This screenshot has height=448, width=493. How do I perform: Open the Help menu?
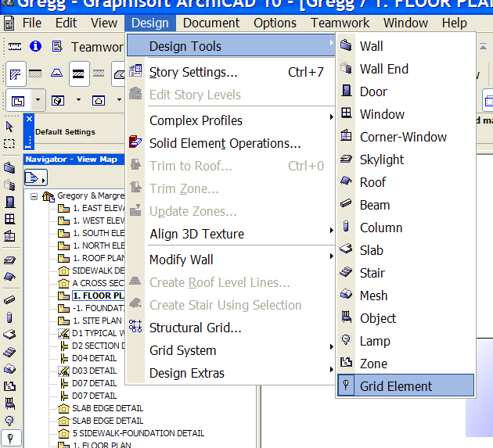pos(454,23)
